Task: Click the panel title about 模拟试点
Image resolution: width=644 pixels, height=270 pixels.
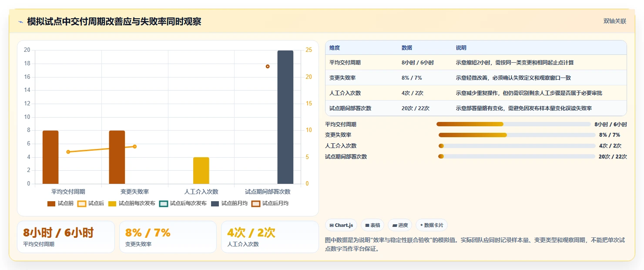Action: 114,22
